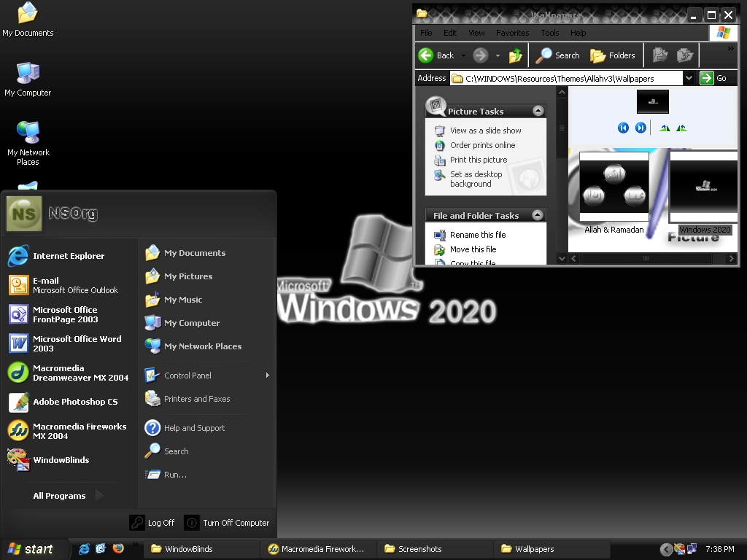Image resolution: width=747 pixels, height=560 pixels.
Task: Switch to Wallpapers taskbar button
Action: (551, 549)
